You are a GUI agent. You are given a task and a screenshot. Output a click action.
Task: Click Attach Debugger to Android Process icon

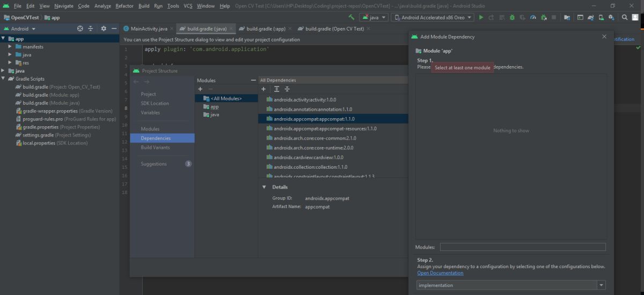coord(543,17)
